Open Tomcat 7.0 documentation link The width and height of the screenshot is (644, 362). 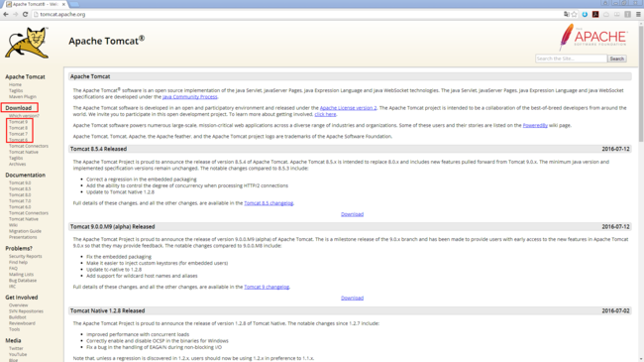[x=20, y=201]
